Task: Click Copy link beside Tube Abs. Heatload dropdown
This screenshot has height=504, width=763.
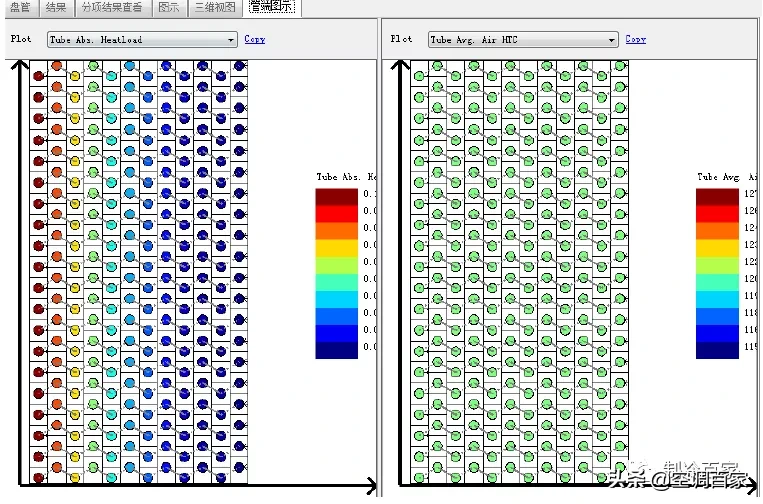Action: coord(254,39)
